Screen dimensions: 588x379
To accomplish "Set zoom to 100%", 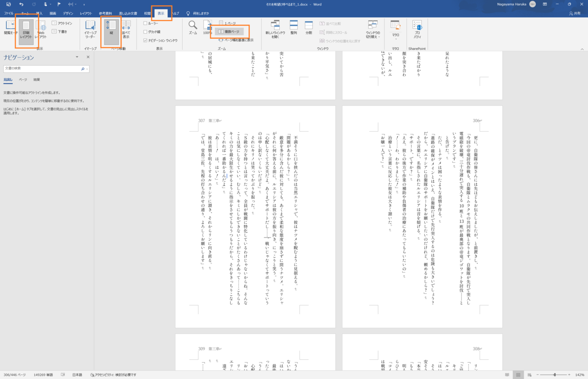I will click(207, 27).
